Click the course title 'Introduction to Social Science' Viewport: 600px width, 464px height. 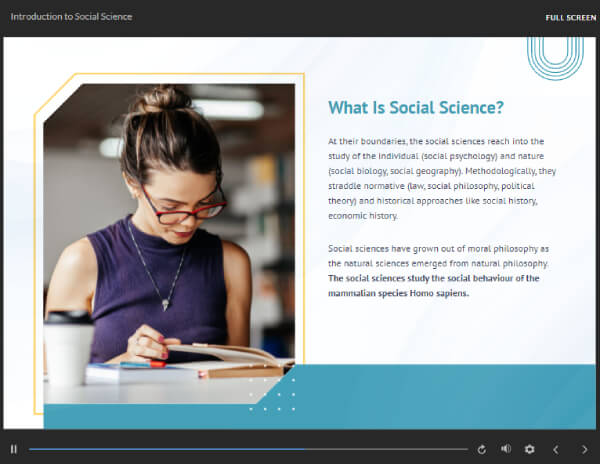click(71, 17)
